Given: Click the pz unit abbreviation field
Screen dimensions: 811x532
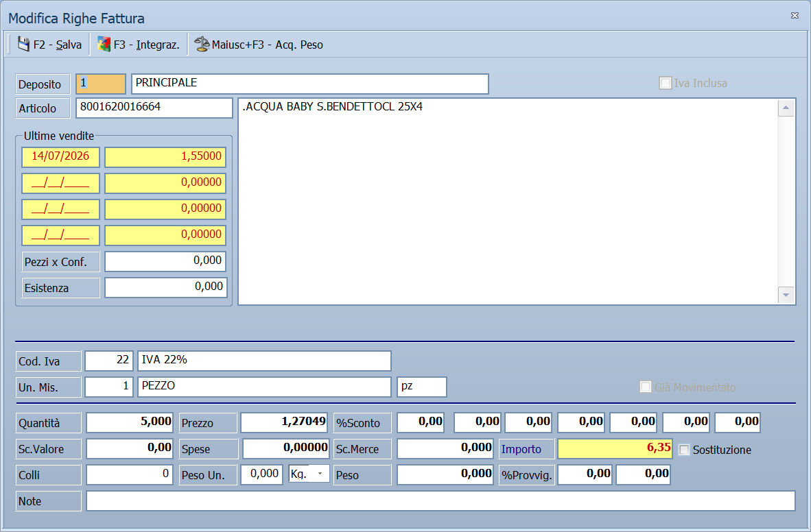Looking at the screenshot, I should point(421,387).
